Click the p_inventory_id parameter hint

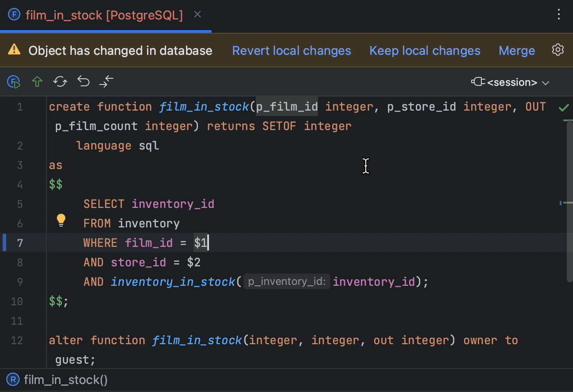(x=286, y=282)
